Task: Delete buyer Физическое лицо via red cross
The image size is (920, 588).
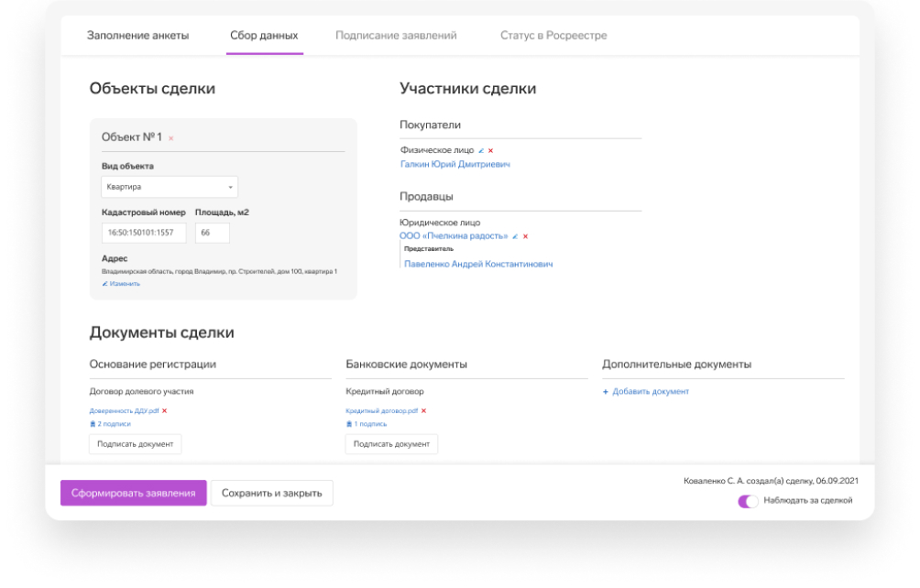Action: [490, 150]
